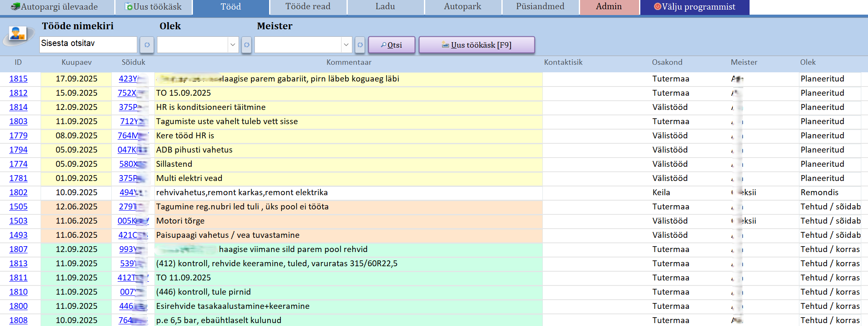The image size is (868, 326).
Task: Open Autopargi ülevaade via the truck icon
Action: [x=15, y=7]
